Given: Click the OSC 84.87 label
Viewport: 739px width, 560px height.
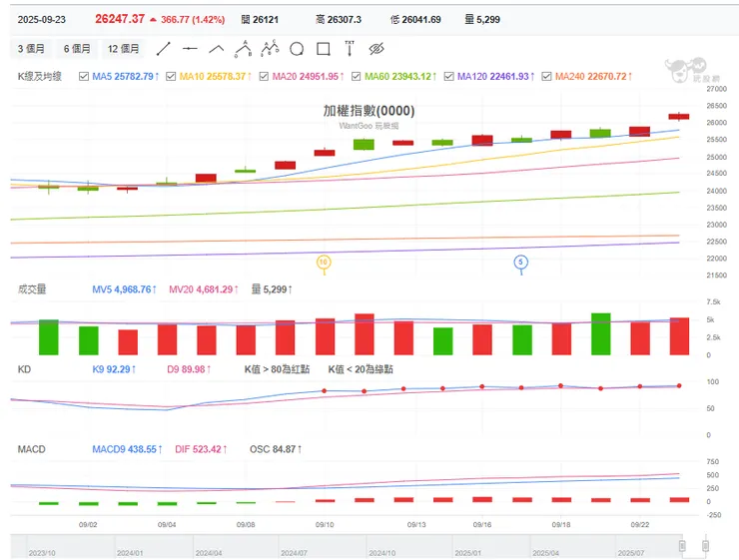Looking at the screenshot, I should 276,450.
